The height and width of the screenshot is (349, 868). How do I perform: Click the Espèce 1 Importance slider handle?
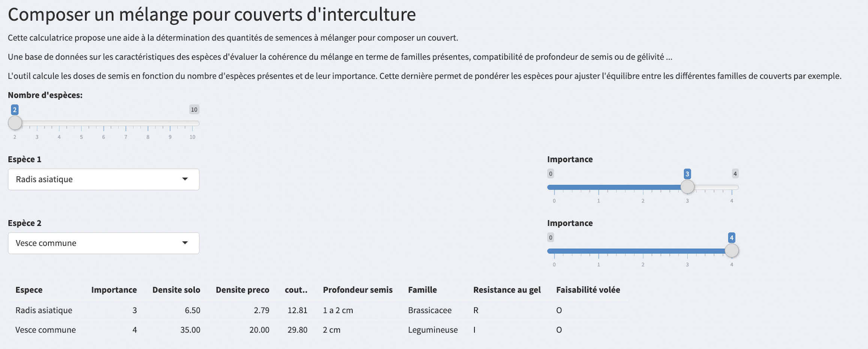(687, 186)
